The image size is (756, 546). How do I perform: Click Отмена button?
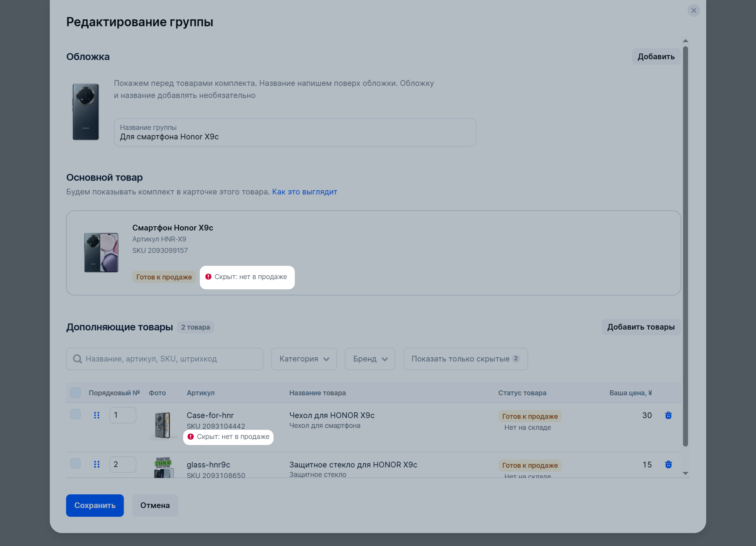(x=155, y=505)
